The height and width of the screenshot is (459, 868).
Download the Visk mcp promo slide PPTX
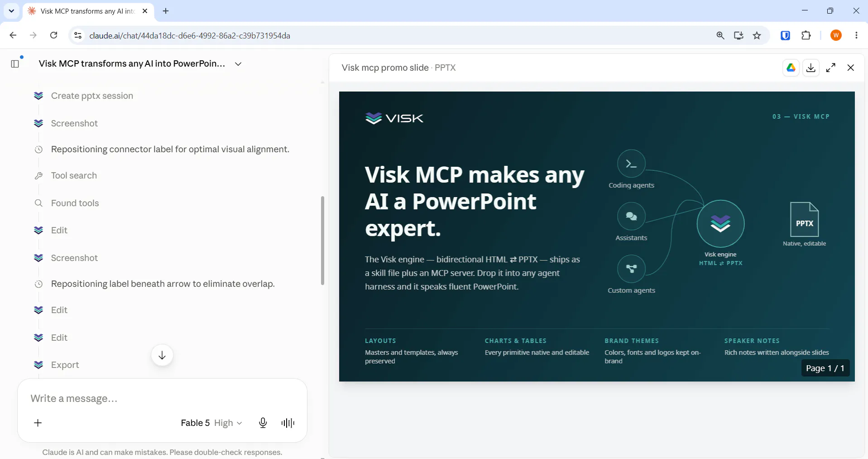[x=811, y=68]
